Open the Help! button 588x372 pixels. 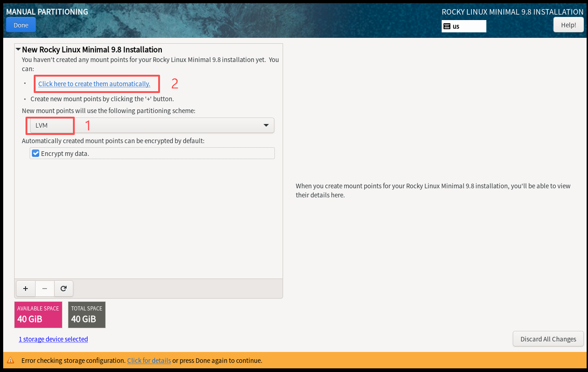(568, 25)
